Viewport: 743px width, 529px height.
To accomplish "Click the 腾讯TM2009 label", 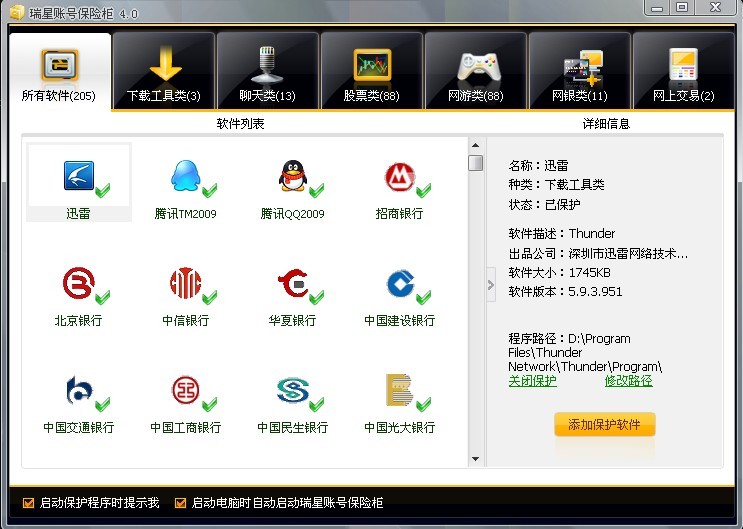I will click(x=185, y=214).
